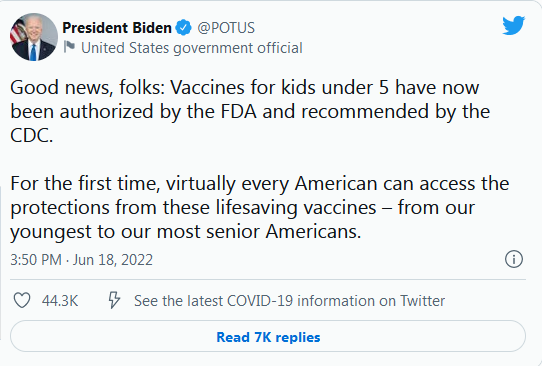This screenshot has height=366, width=542.
Task: Click the United States government official label
Action: point(192,48)
